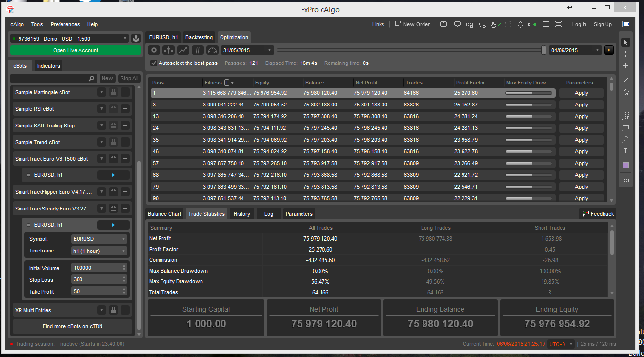Viewport: 644px width, 357px height.
Task: Open the Help menu
Action: click(x=92, y=24)
